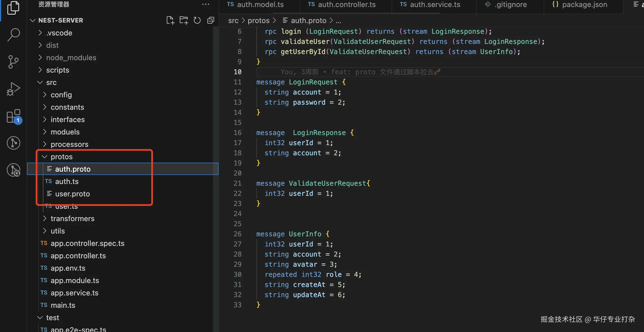Click the protos breadcrumb segment

258,21
